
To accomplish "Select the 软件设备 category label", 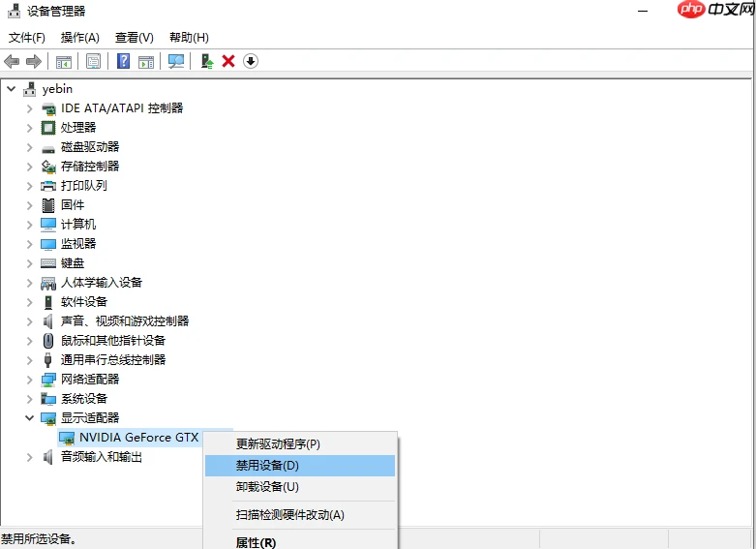I will tap(84, 302).
